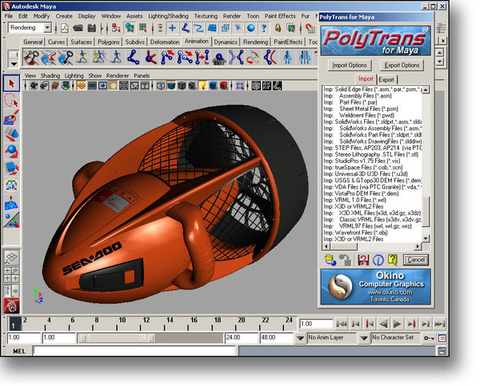The height and width of the screenshot is (386, 480).
Task: Choose the Lasso select tool
Action: tap(12, 101)
